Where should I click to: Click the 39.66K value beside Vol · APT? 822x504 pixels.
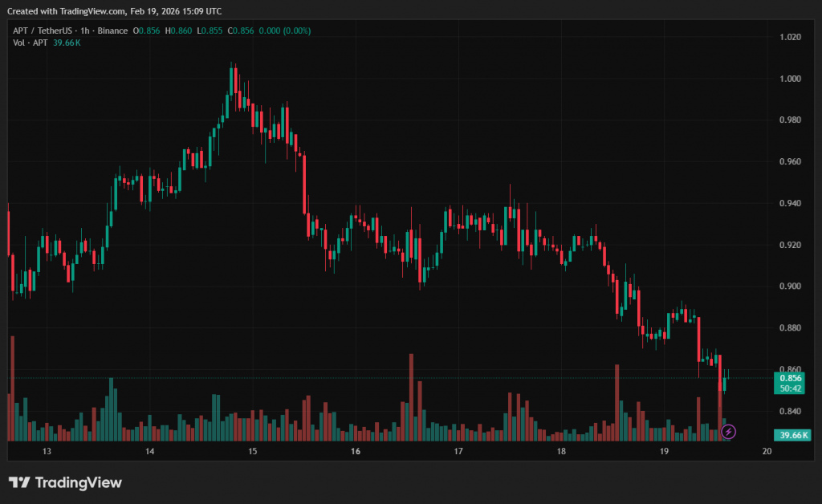click(x=67, y=43)
